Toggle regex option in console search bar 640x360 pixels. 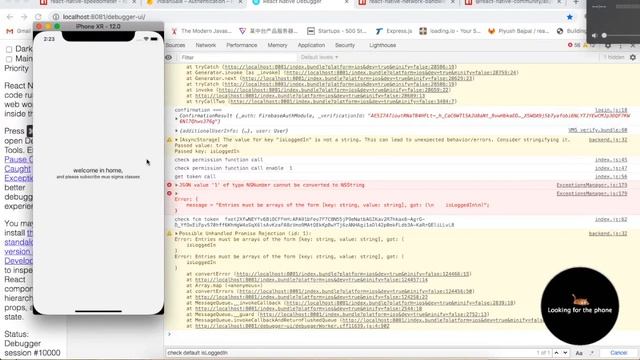[x=591, y=353]
